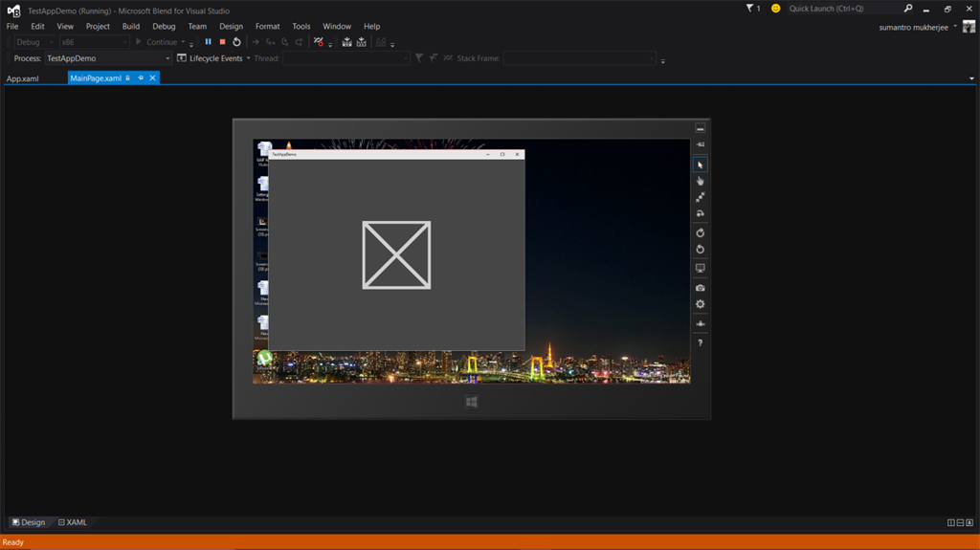Expand the sumantro mukherjee account menu
Viewport: 980px width, 550px height.
click(955, 27)
